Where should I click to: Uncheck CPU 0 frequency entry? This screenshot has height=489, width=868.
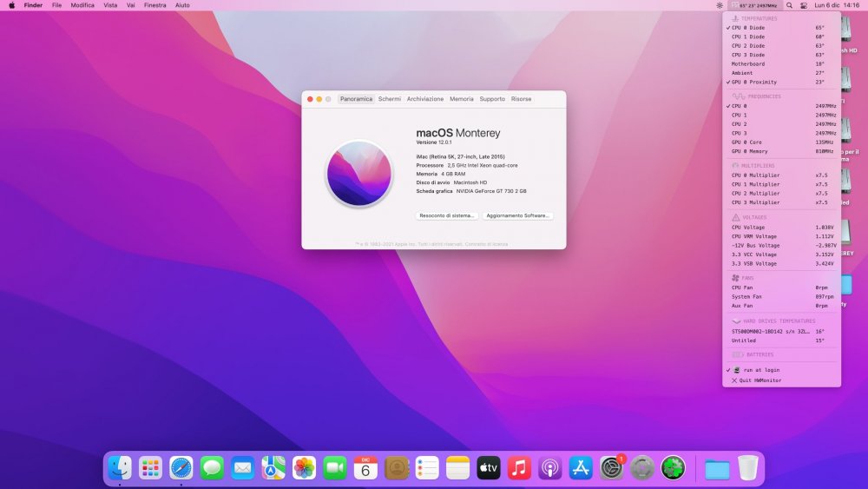click(x=781, y=106)
